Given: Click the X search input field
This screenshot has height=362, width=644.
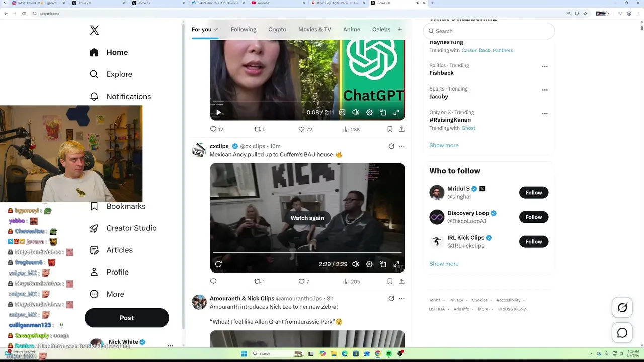Looking at the screenshot, I should [x=489, y=31].
